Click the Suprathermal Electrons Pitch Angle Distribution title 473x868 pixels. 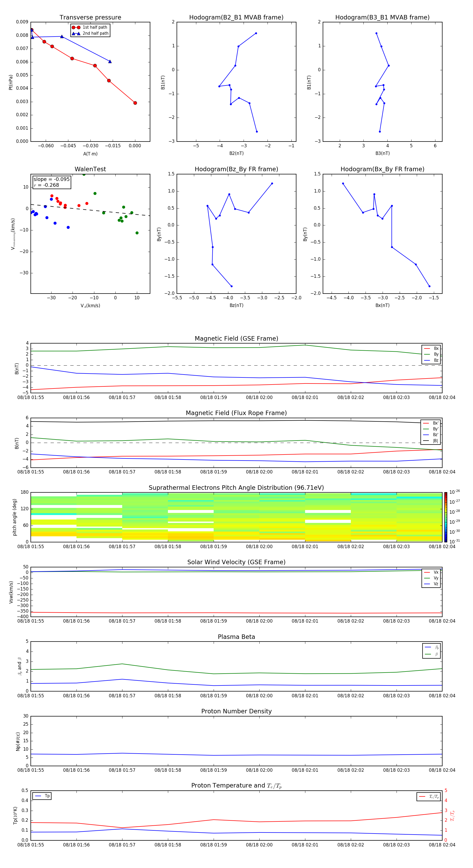click(236, 488)
